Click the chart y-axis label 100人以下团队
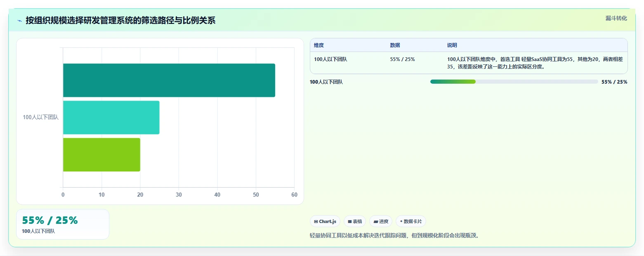The image size is (644, 256). (40, 117)
